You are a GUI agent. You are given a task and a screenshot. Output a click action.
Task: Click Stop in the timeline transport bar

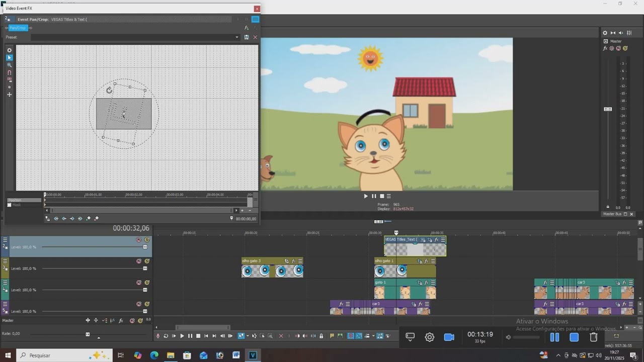tap(198, 336)
